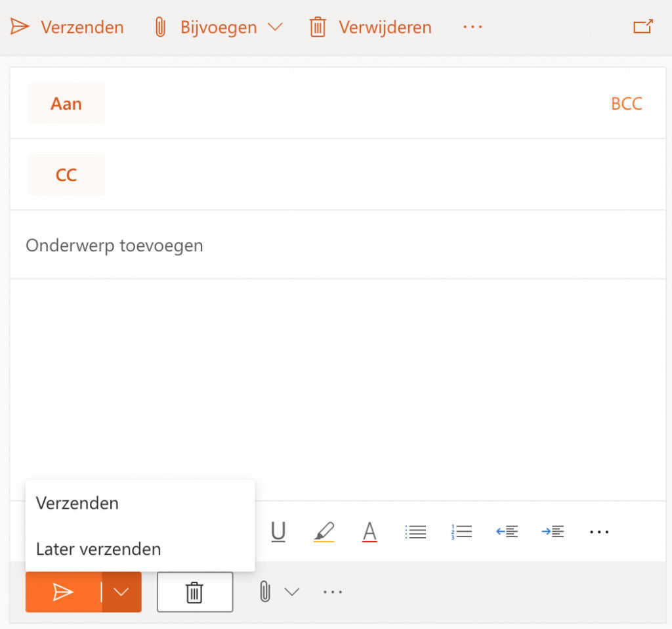
Task: Click the Onderwerp toevoegen subject field
Action: click(x=338, y=246)
